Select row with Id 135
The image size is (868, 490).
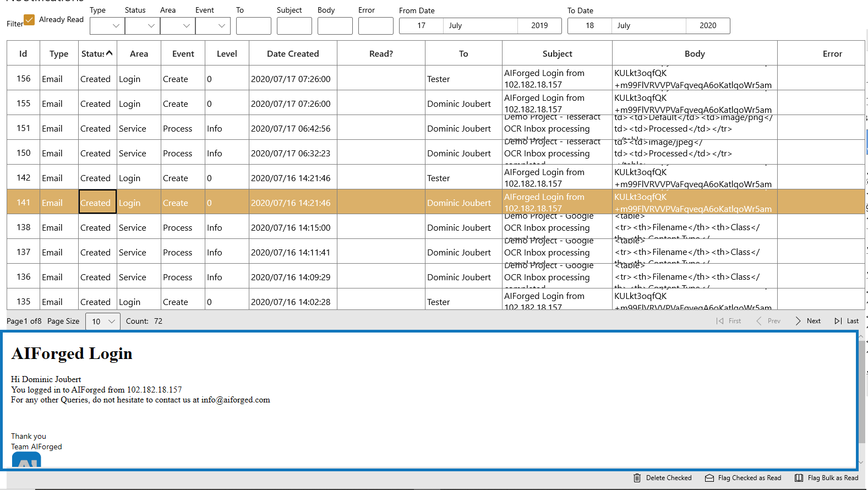tap(436, 300)
